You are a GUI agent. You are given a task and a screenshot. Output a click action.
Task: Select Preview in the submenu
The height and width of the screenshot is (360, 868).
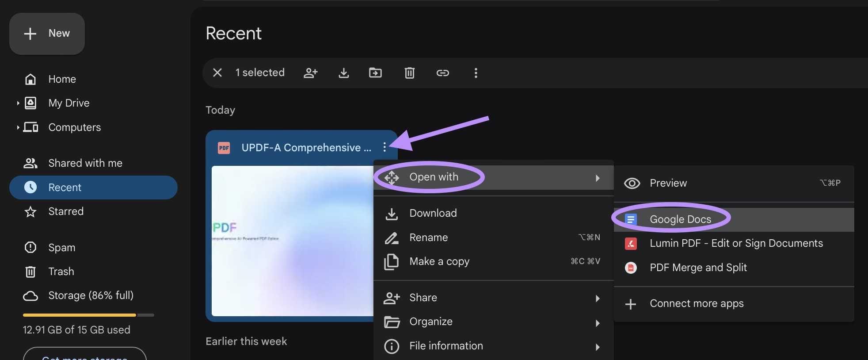point(734,183)
